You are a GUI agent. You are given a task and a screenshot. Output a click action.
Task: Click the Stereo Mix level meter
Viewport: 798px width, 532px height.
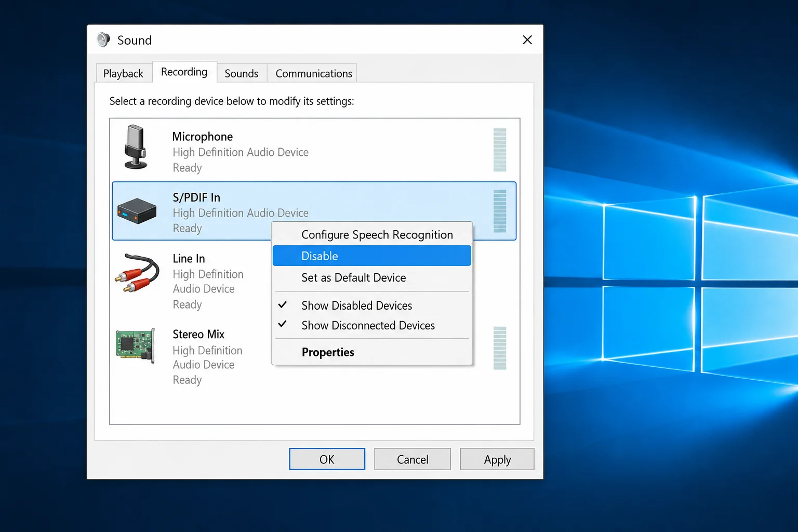pos(500,348)
